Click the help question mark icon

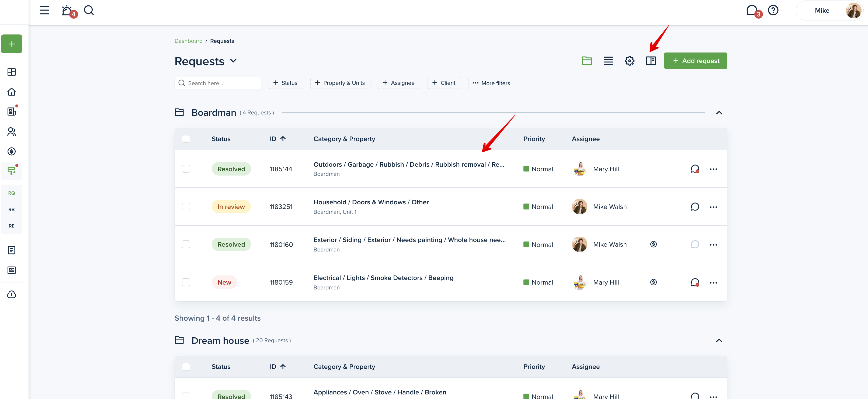(x=773, y=10)
